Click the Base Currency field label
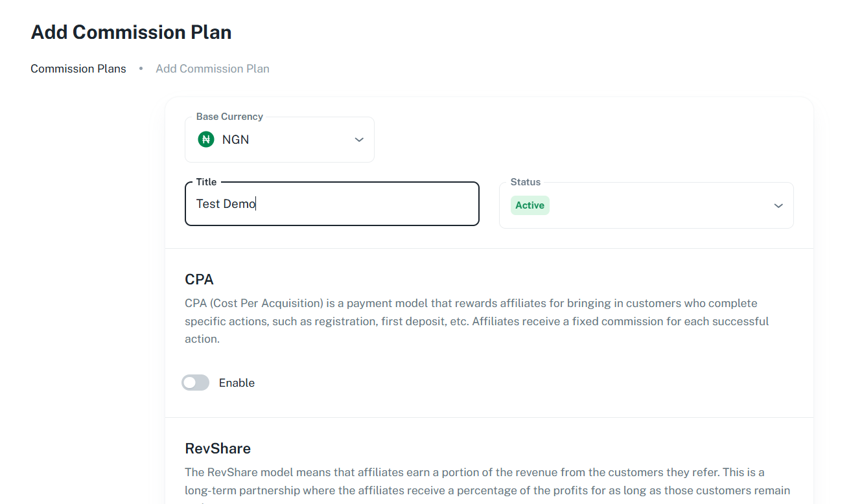This screenshot has width=851, height=504. [x=229, y=117]
